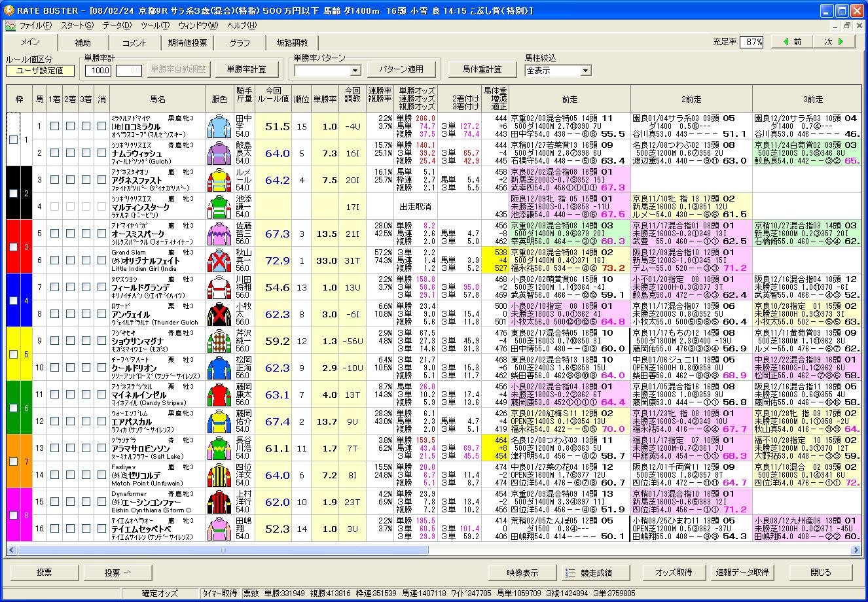
Task: Tick the 3着 checkbox for アグネスファスト
Action: pos(86,180)
